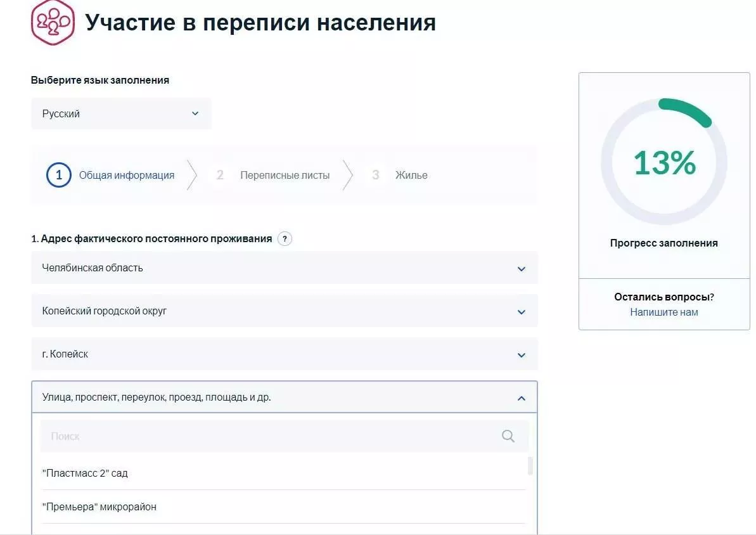Screen dimensions: 756x535
Task: Click the census people logo icon
Action: click(53, 22)
